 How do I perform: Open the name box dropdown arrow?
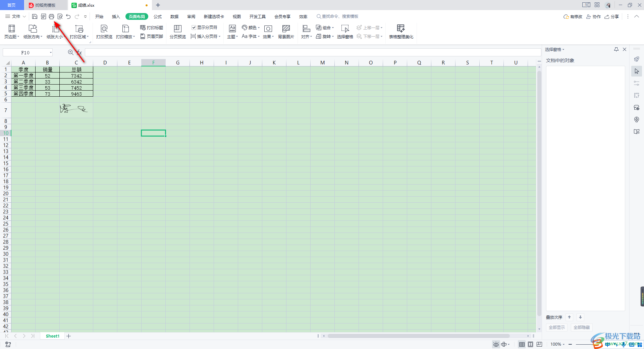(51, 52)
